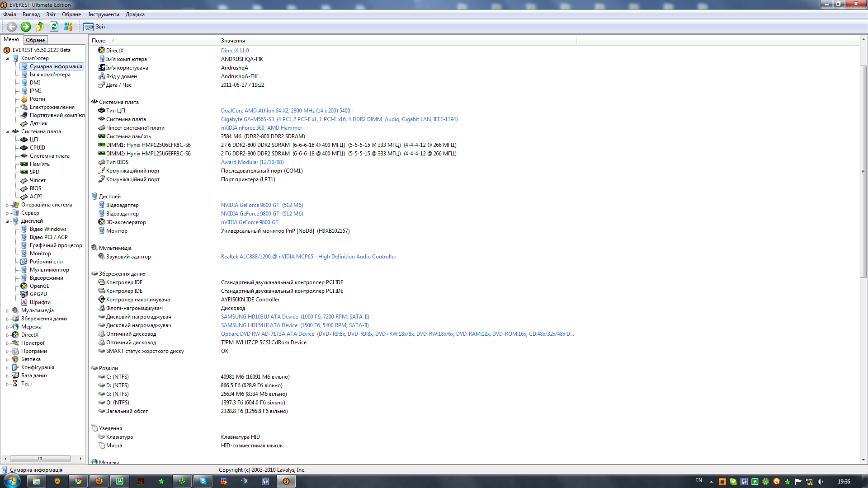The height and width of the screenshot is (488, 868).
Task: Select Сумарна інформація in the tree
Action: (x=56, y=66)
